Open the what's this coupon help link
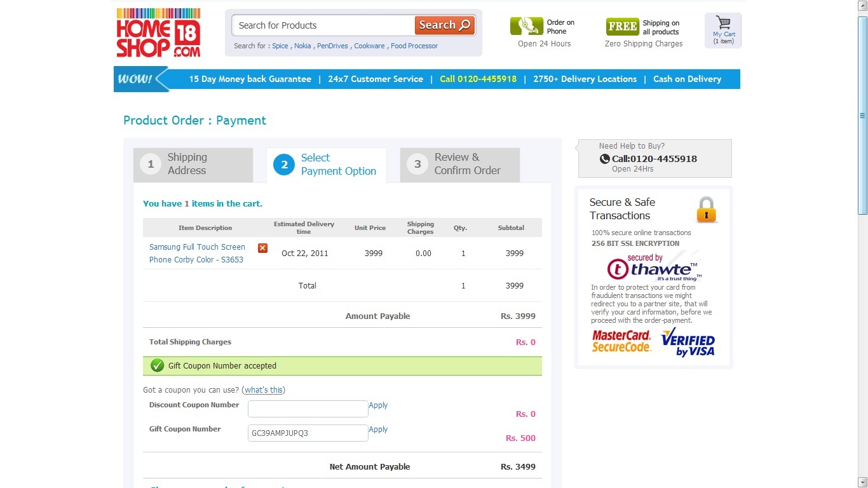Viewport: 868px width, 488px height. coord(264,390)
